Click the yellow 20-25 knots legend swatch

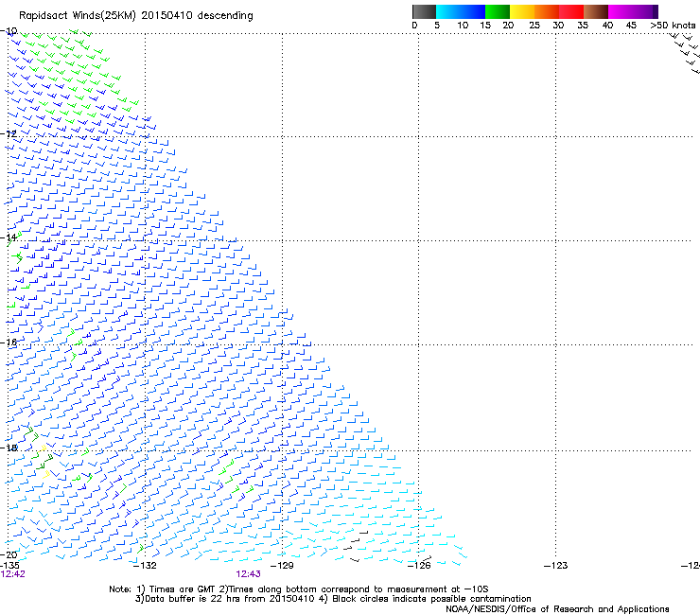pyautogui.click(x=522, y=11)
